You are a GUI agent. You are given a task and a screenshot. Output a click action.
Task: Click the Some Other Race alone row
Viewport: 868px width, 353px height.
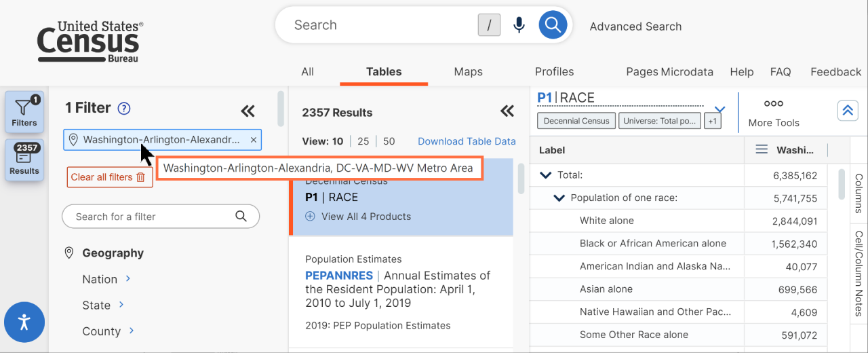pos(634,334)
